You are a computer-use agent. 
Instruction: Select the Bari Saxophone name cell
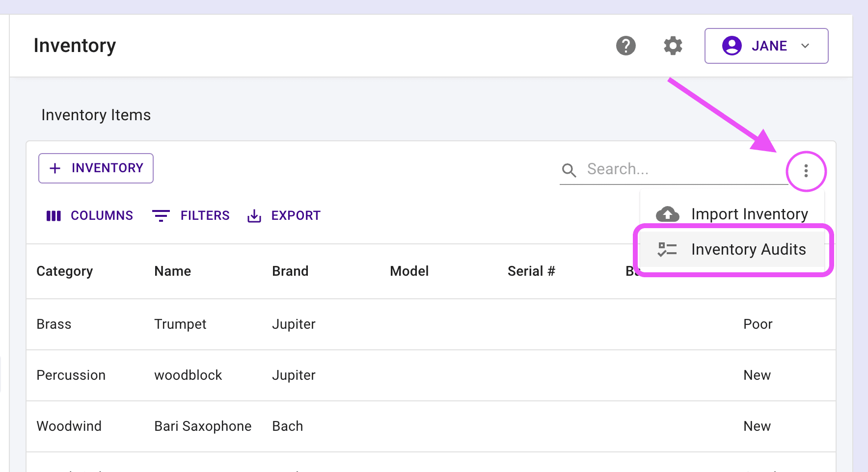(x=203, y=426)
